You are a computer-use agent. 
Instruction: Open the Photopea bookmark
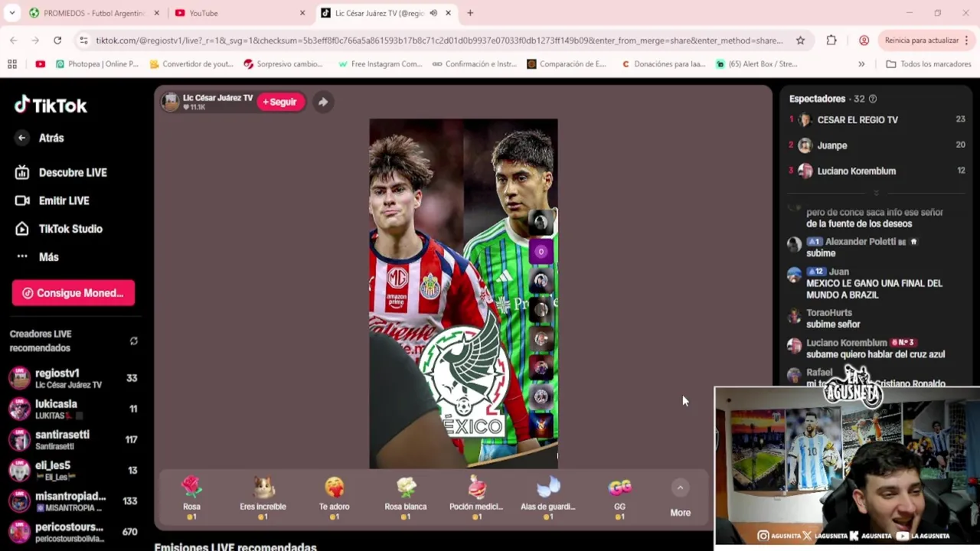pos(97,64)
